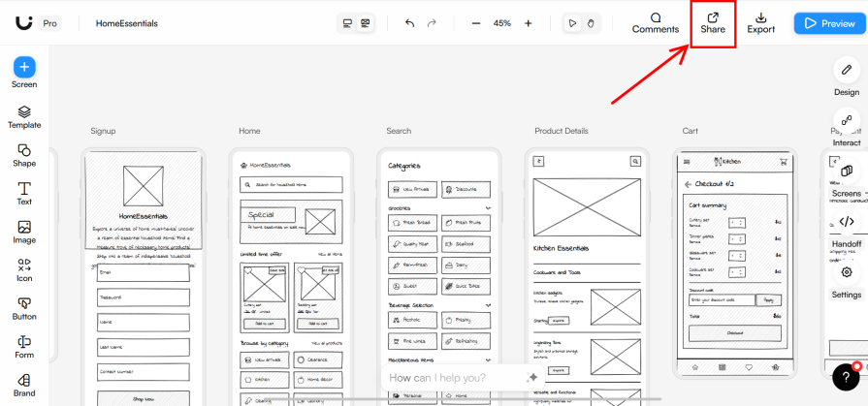Switch to pointer select tool
This screenshot has width=868, height=406.
point(572,23)
